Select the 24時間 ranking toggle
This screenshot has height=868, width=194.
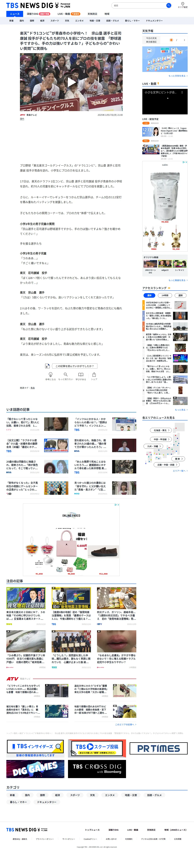[x=165, y=296]
